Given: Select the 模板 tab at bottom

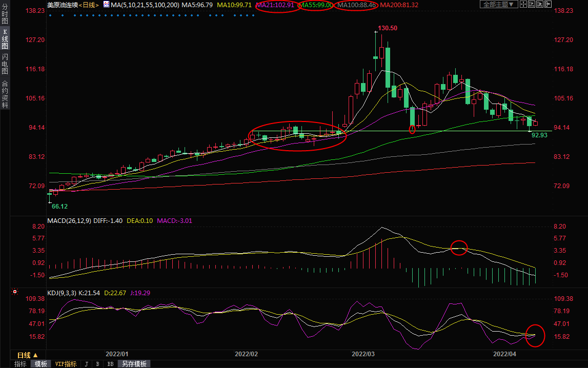Looking at the screenshot, I should tap(41, 364).
